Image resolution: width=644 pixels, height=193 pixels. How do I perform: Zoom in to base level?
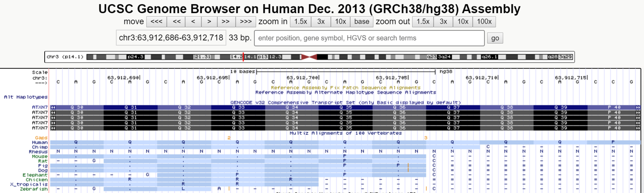[x=362, y=22]
